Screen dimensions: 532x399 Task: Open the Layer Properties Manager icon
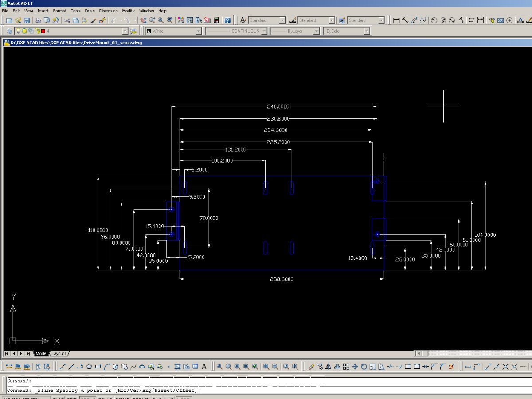tap(9, 31)
